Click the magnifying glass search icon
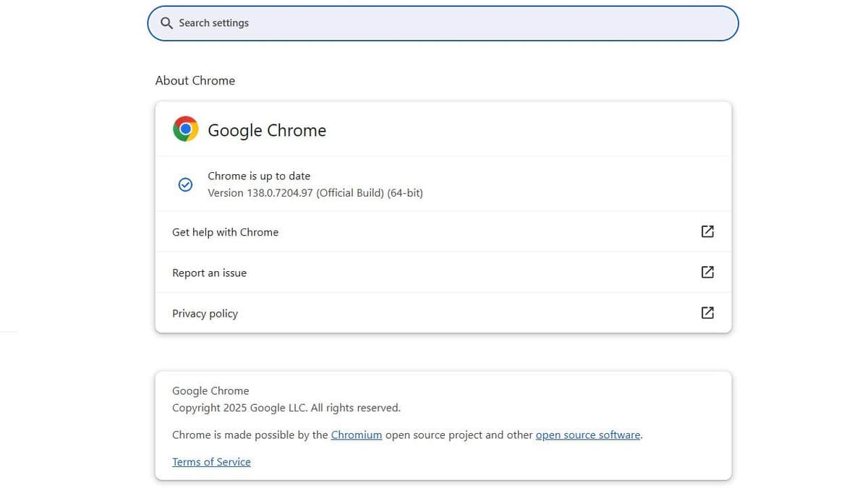This screenshot has width=868, height=488. pyautogui.click(x=166, y=22)
